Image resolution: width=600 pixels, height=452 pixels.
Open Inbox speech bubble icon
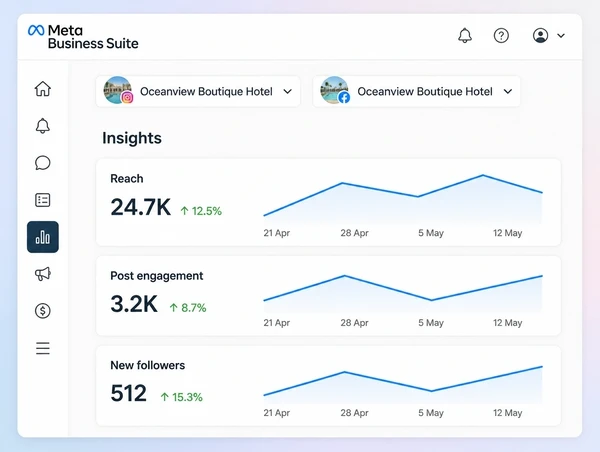pos(42,163)
